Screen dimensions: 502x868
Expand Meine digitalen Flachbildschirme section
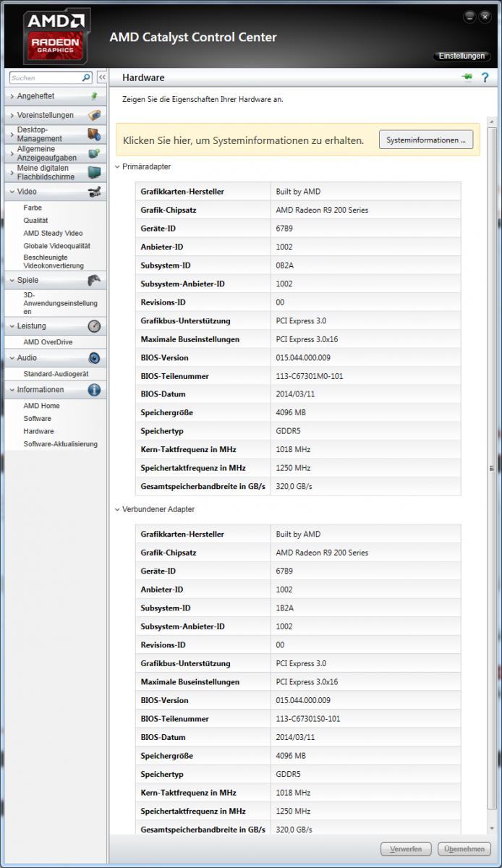point(54,172)
